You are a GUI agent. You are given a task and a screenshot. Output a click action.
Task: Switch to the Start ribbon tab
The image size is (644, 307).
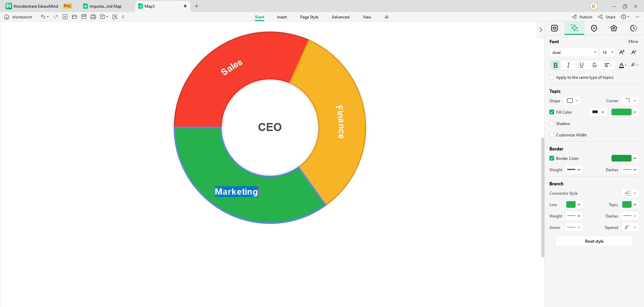pos(259,17)
